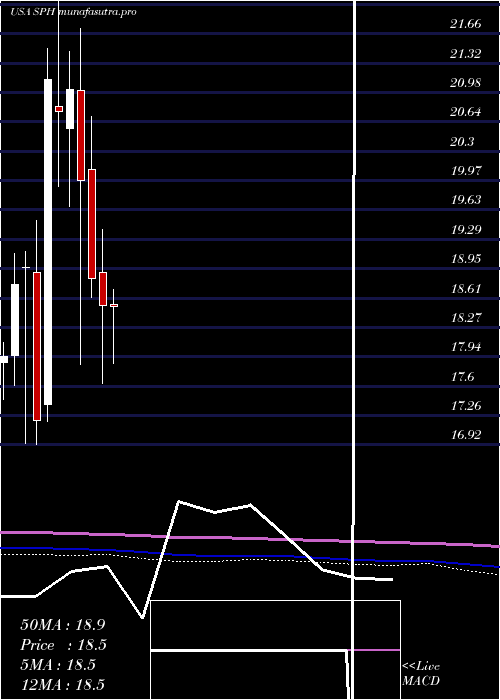Click the 18.95 price axis label
This screenshot has width=500, height=700.
[466, 258]
